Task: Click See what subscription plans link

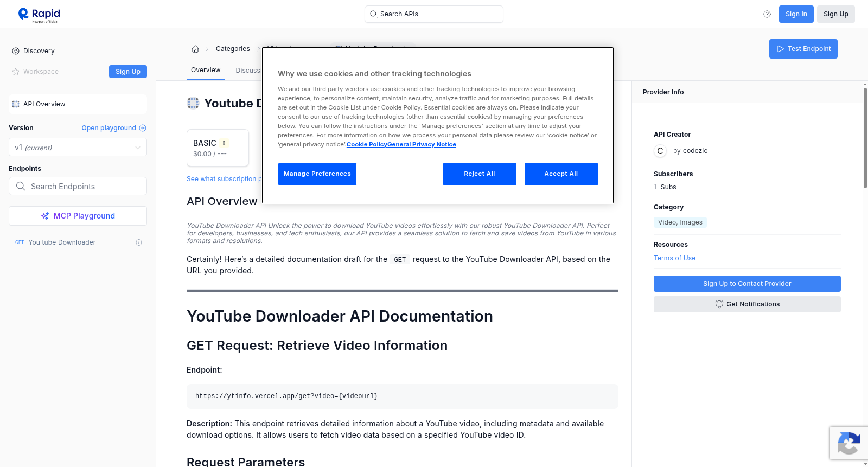Action: pos(224,179)
